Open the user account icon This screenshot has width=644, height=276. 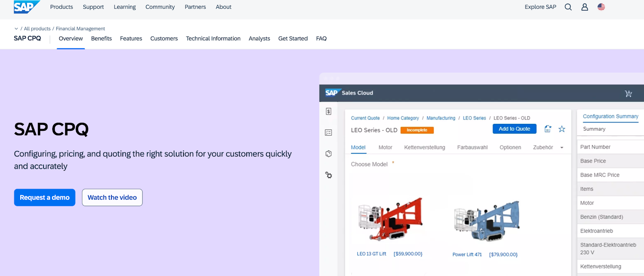584,7
